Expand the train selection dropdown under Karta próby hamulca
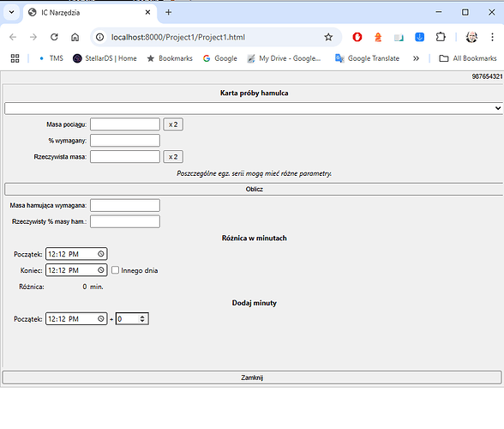Viewport: 504px width, 429px height. (x=254, y=108)
